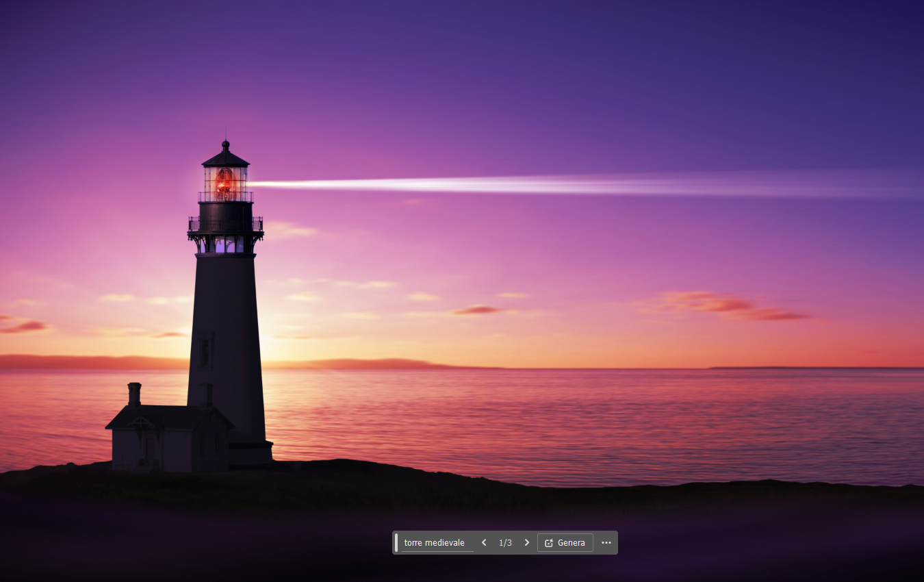Image resolution: width=924 pixels, height=582 pixels.
Task: Advance to the next generated variation
Action: (x=526, y=542)
